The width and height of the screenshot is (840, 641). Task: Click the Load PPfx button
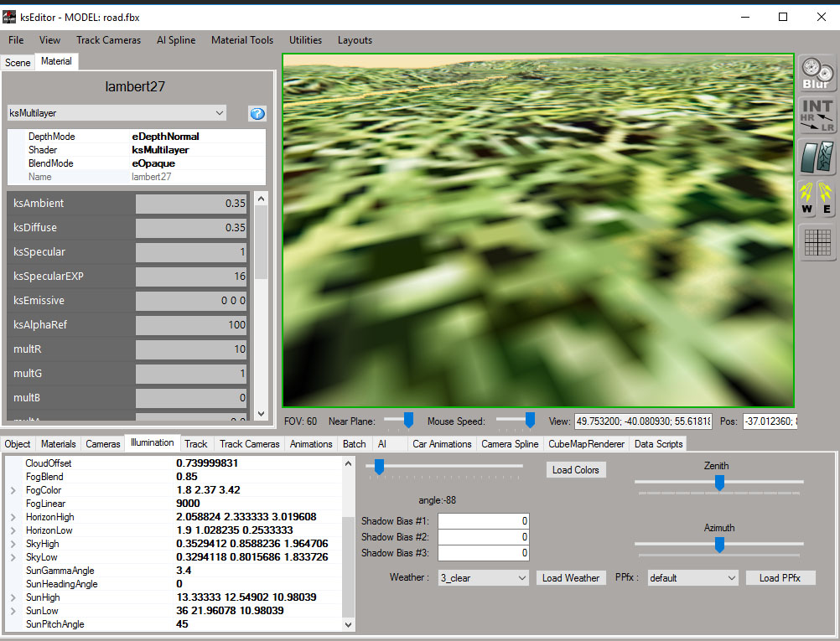(780, 578)
